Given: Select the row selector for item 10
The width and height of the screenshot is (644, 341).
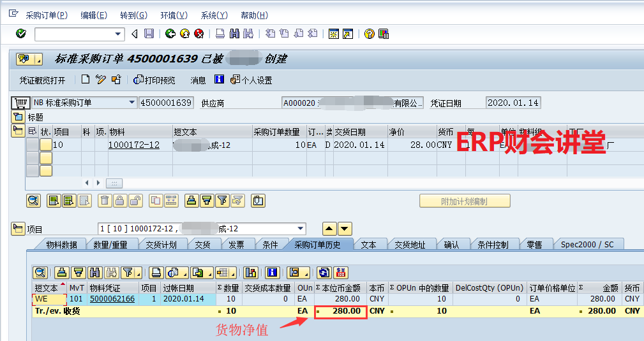Looking at the screenshot, I should coord(32,145).
